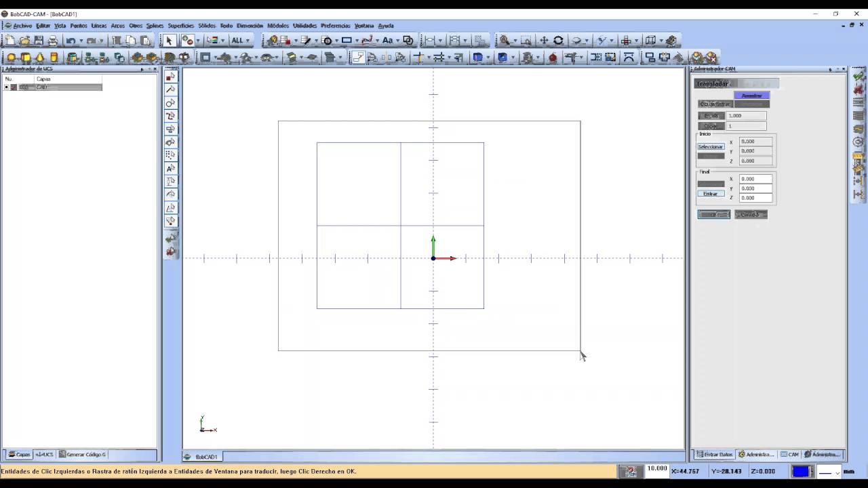The height and width of the screenshot is (488, 868).
Task: Click the cylinder solid icon
Action: point(54,58)
